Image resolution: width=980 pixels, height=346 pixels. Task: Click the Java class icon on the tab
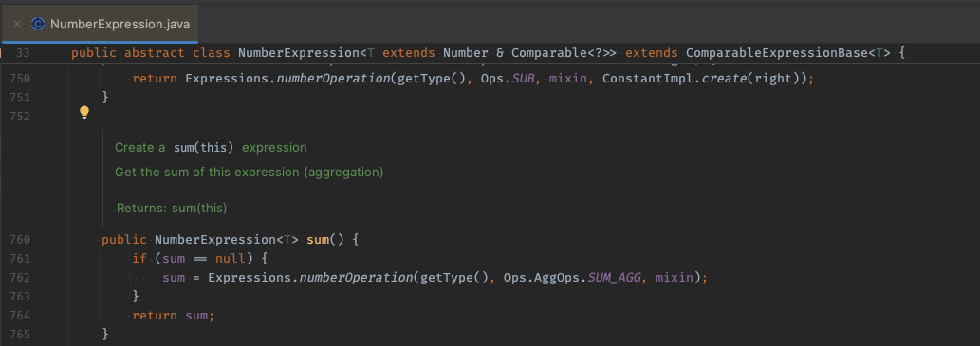(x=38, y=25)
